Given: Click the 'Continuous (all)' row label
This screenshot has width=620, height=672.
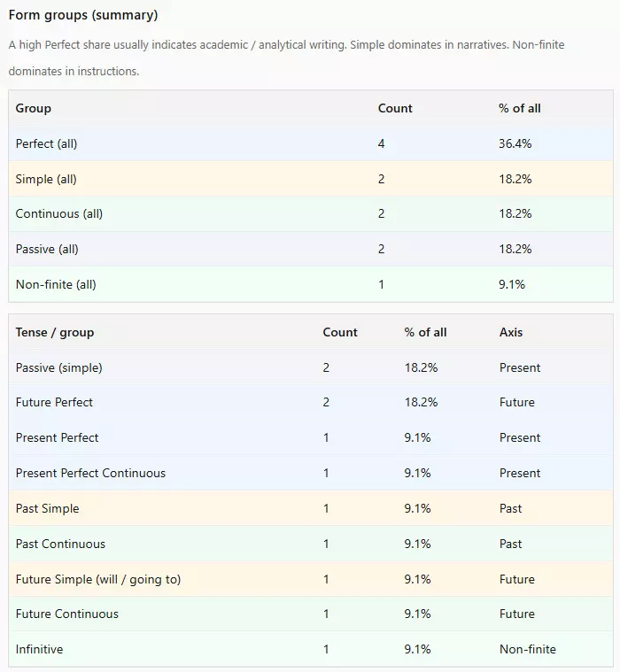Looking at the screenshot, I should coord(59,214).
